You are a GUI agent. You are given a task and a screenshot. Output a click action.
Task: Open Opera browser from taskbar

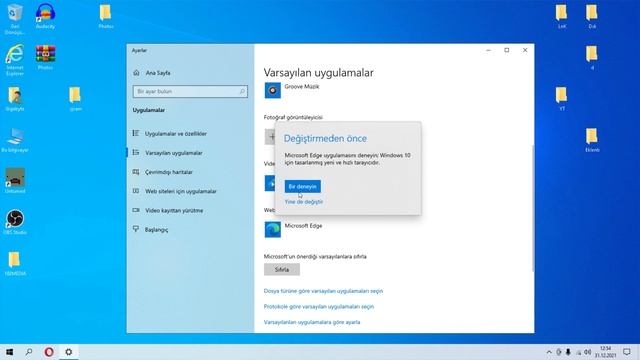(x=49, y=352)
